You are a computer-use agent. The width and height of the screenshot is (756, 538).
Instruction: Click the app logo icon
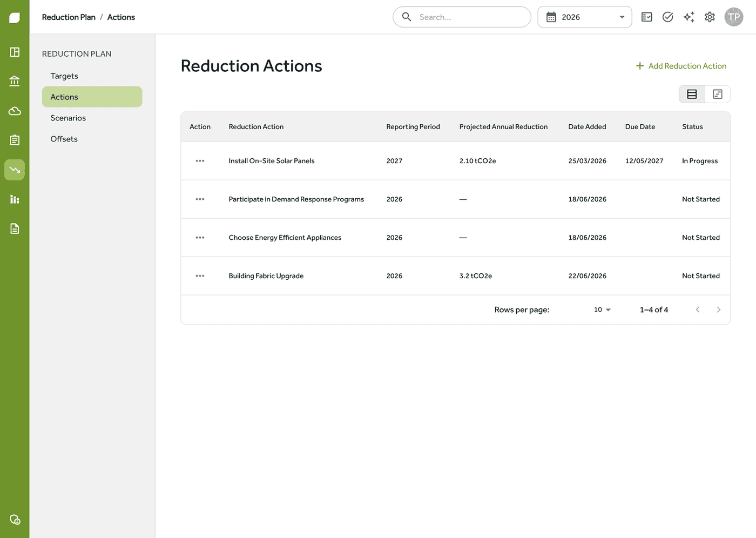(15, 18)
